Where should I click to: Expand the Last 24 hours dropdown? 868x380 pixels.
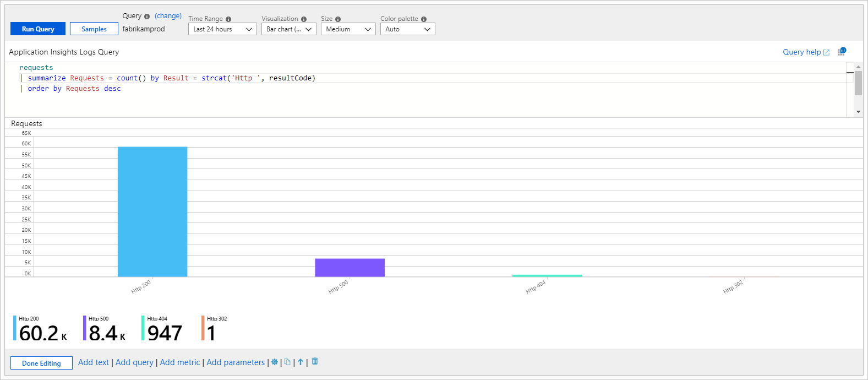click(222, 29)
